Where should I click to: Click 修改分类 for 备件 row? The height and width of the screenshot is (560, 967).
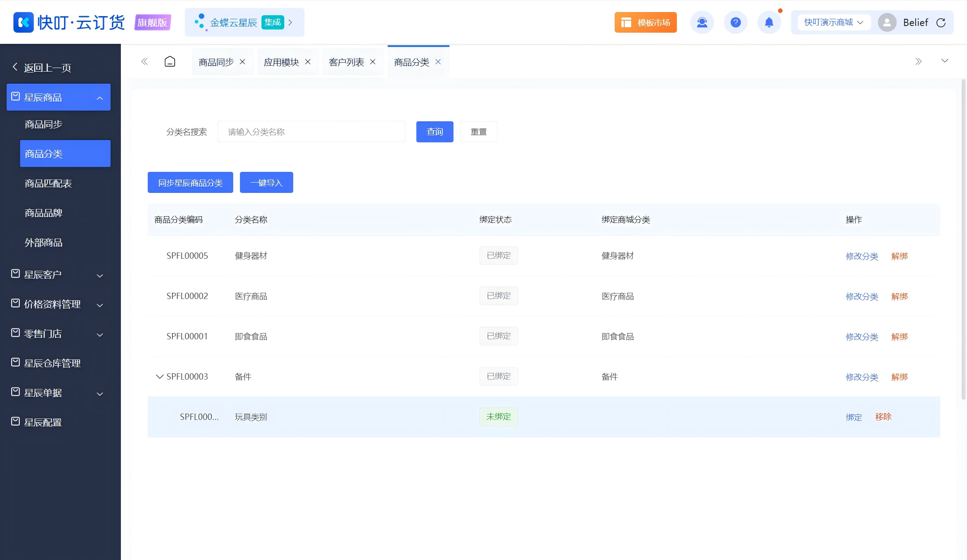(862, 377)
